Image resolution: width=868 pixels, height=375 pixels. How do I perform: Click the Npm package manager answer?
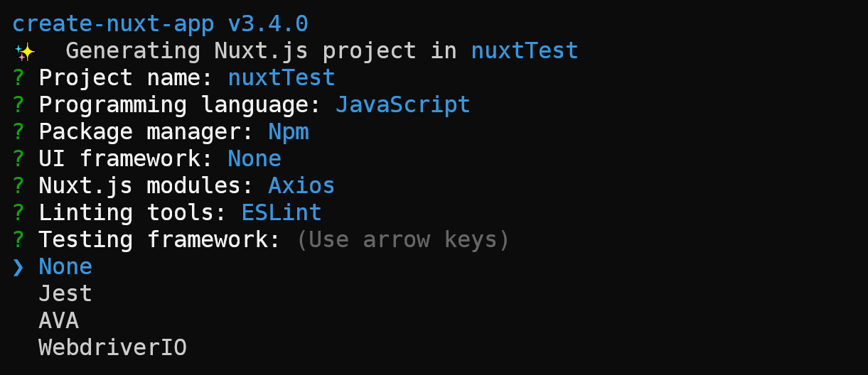click(289, 132)
